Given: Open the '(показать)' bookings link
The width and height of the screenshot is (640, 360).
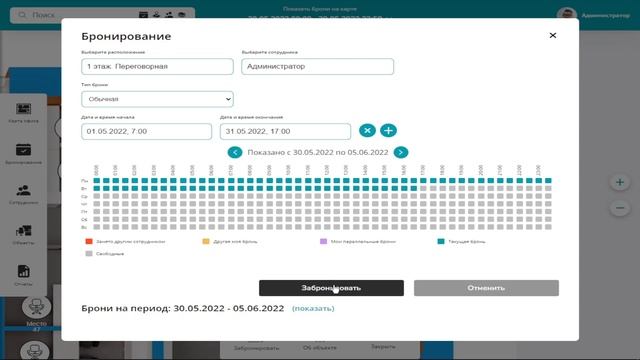Looking at the screenshot, I should point(313,309).
